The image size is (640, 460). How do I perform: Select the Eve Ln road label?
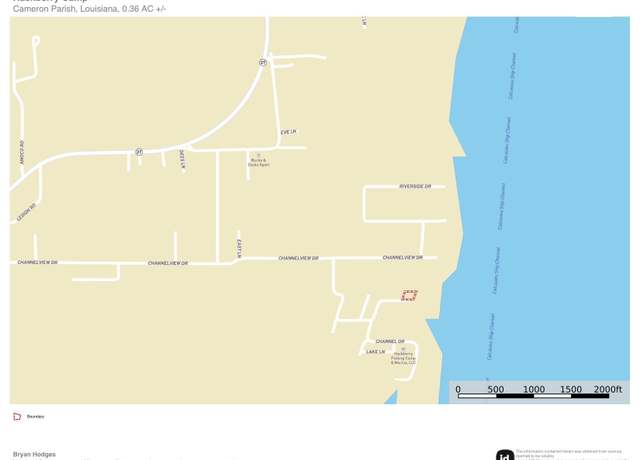pos(288,132)
